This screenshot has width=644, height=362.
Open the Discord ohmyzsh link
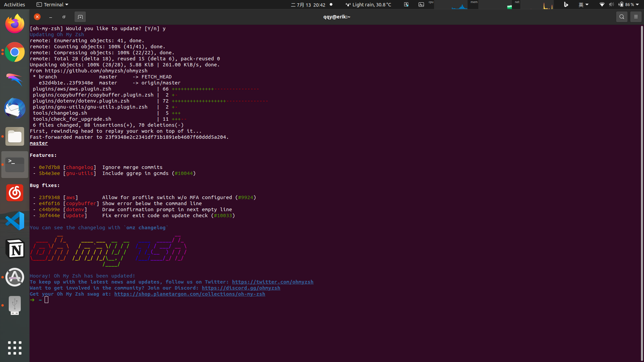pos(241,288)
